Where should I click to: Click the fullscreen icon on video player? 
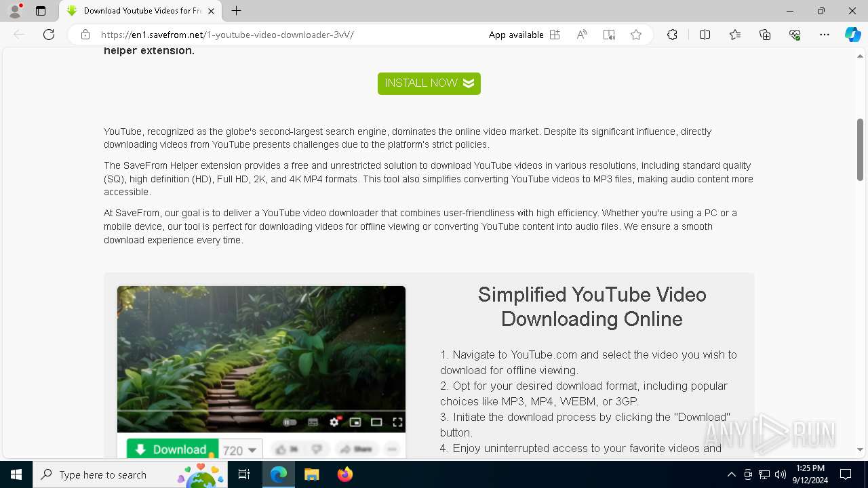[398, 422]
